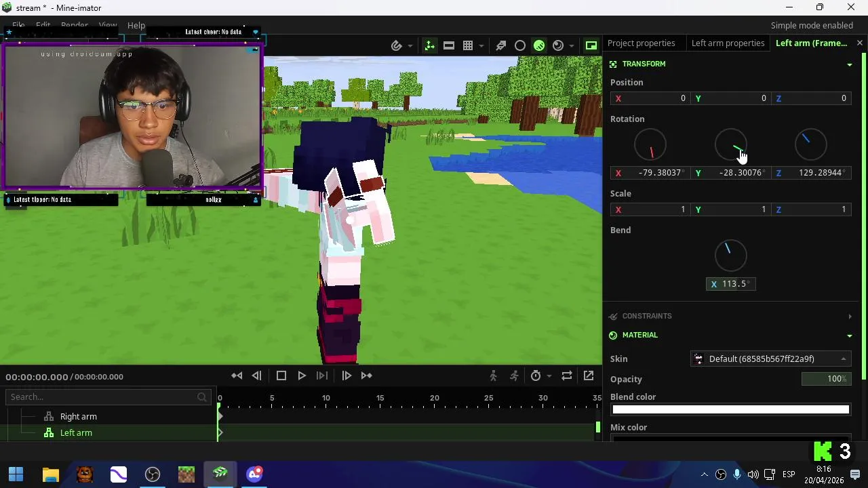Screen dimensions: 868x488
Task: Click the Scale X input field
Action: (650, 209)
